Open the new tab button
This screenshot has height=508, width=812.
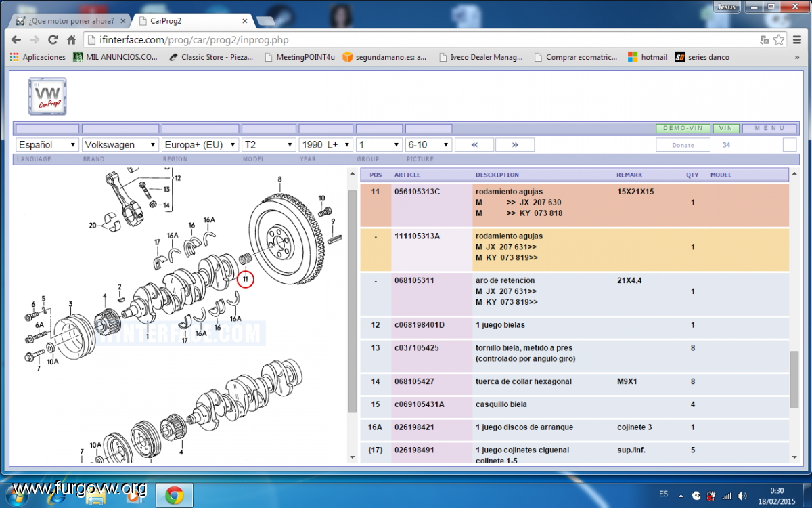pyautogui.click(x=265, y=21)
